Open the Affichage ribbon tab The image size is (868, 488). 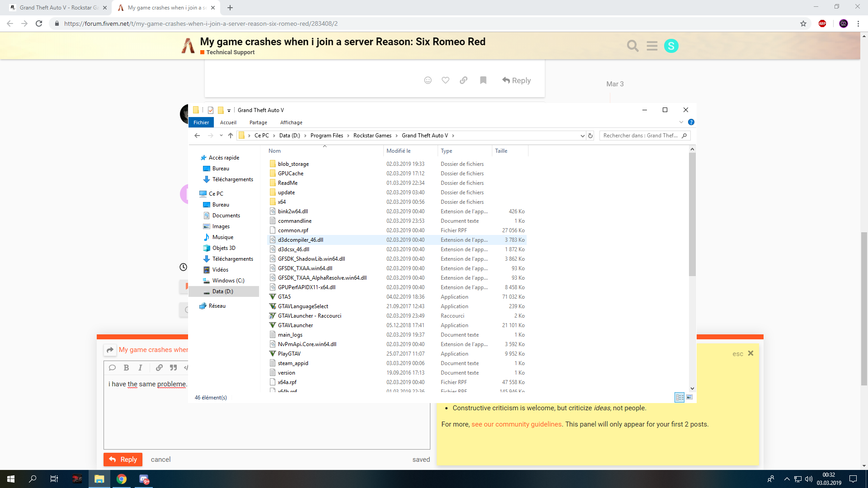pyautogui.click(x=291, y=122)
